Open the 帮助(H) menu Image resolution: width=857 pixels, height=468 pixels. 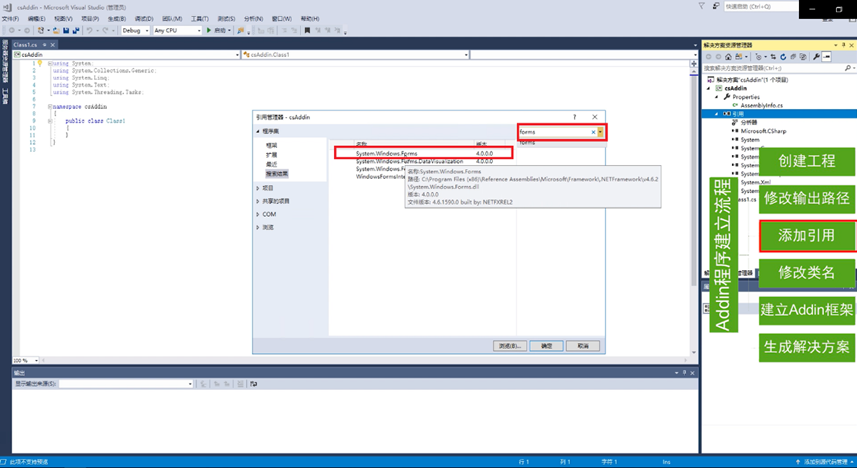pyautogui.click(x=310, y=19)
